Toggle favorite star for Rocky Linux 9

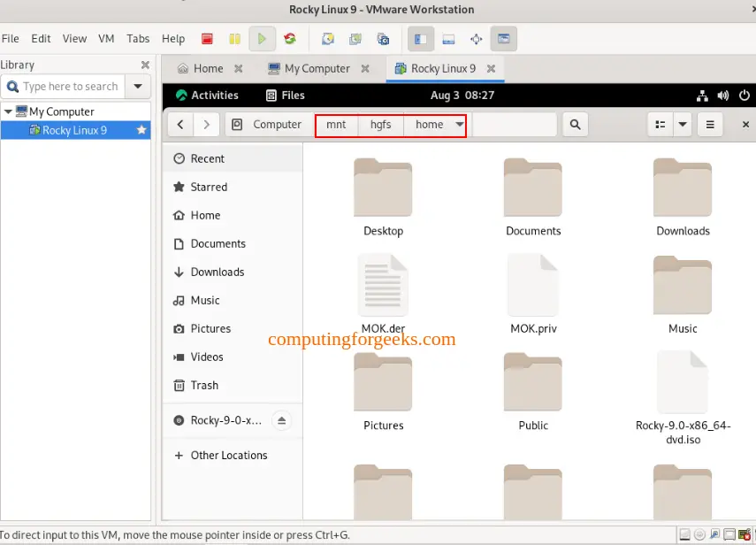[x=141, y=130]
